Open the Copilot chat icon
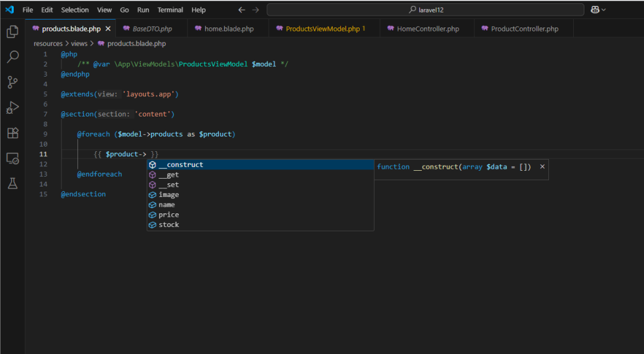Screen dimensions: 644x354 click(595, 10)
